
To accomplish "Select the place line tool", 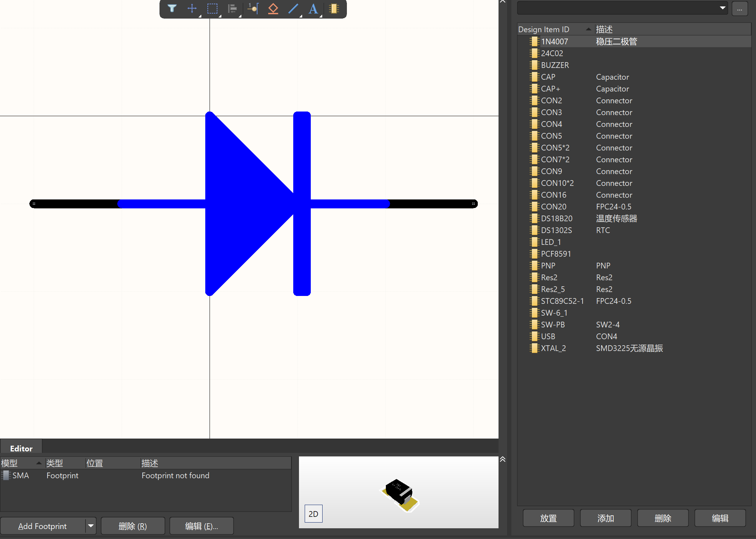I will pos(293,9).
